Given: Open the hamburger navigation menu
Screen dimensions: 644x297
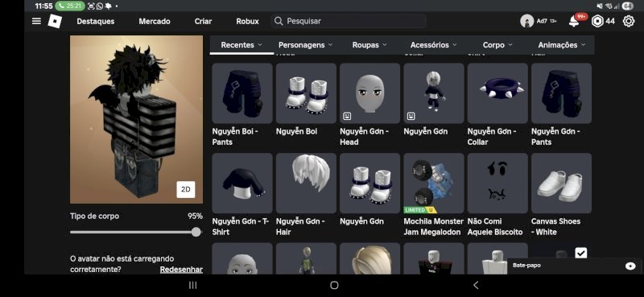Looking at the screenshot, I should 36,21.
